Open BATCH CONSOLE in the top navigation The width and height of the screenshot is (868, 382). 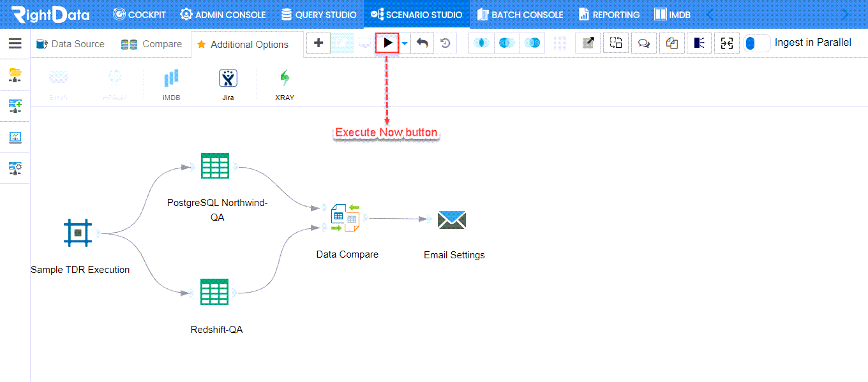520,14
